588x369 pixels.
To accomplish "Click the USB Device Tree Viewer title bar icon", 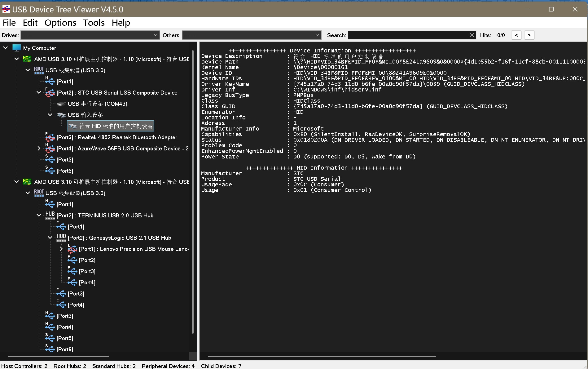I will 6,9.
